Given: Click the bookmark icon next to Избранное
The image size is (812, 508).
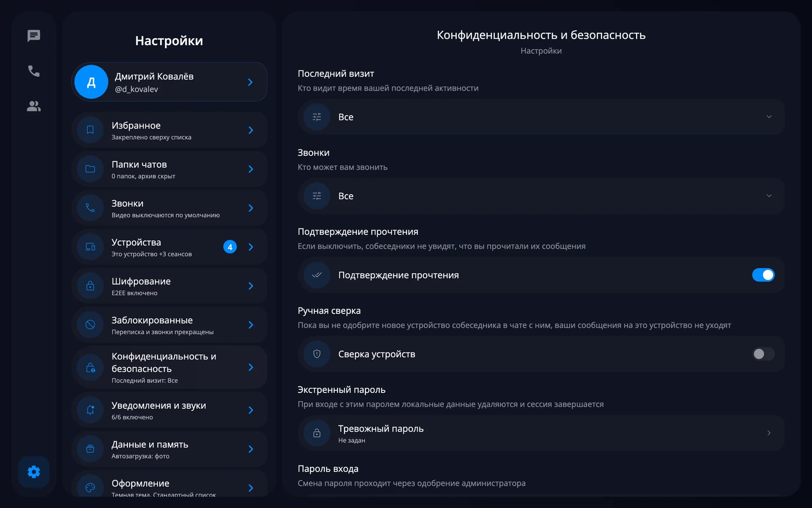Looking at the screenshot, I should click(90, 130).
